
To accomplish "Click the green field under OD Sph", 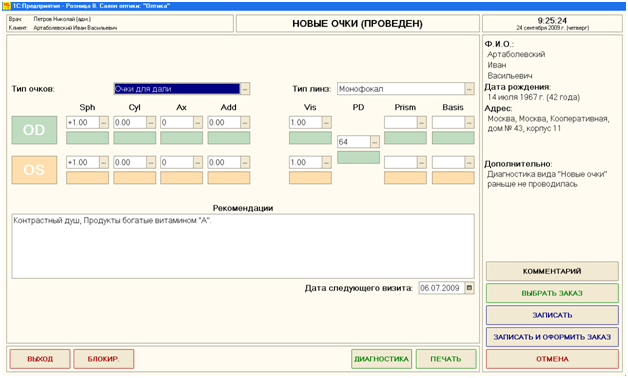I will pyautogui.click(x=87, y=138).
